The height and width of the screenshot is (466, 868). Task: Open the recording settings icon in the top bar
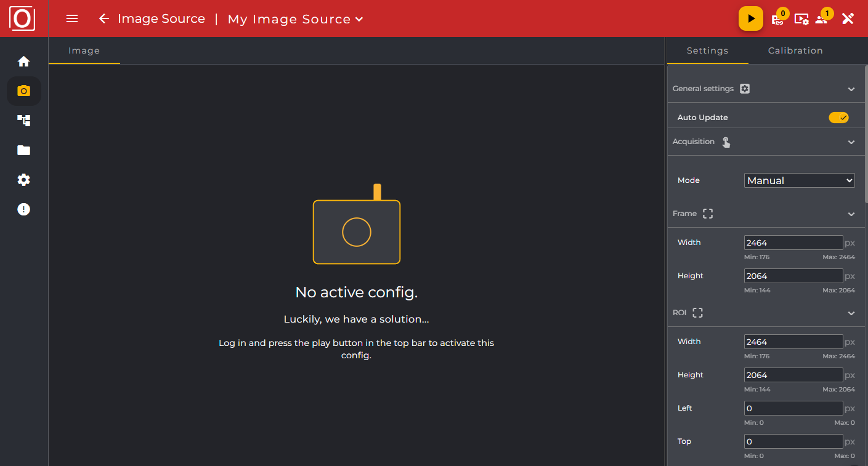click(x=802, y=19)
